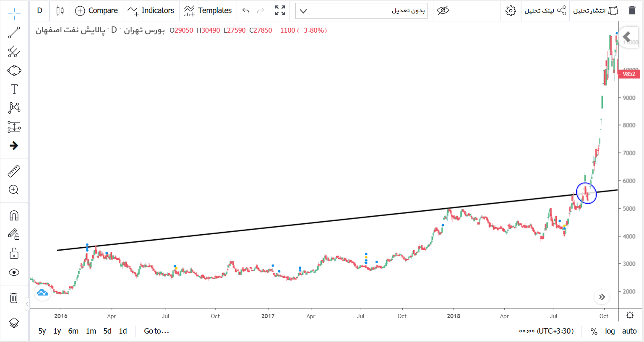Click the Compare button

96,10
